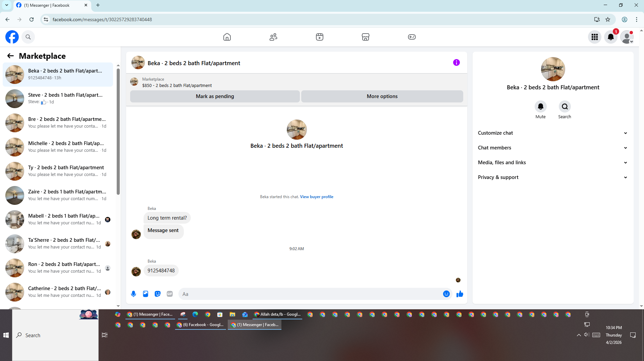Open Zaire 2 beds 1 bath conversation
The image size is (644, 361).
pyautogui.click(x=58, y=195)
